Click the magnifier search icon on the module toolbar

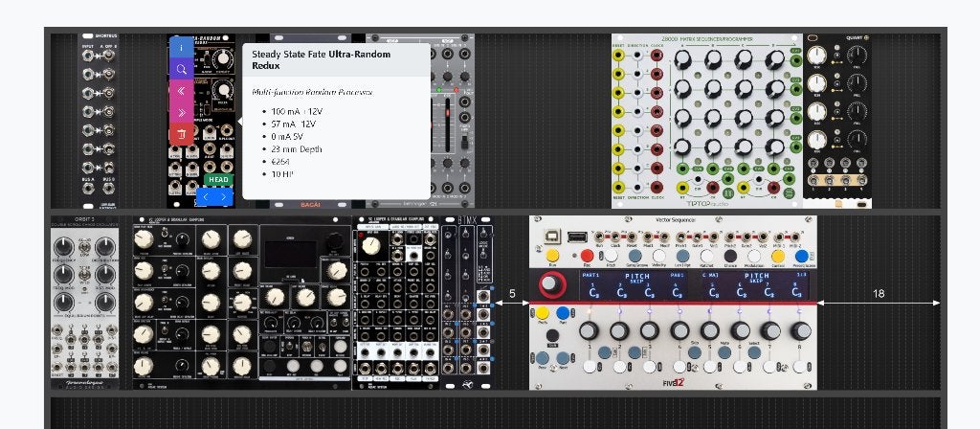pyautogui.click(x=181, y=69)
